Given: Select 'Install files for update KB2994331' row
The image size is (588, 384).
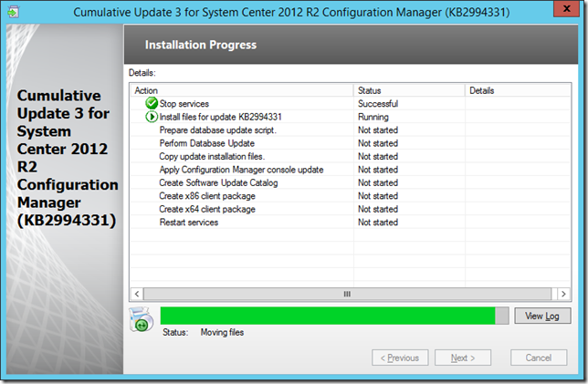Looking at the screenshot, I should pos(351,117).
